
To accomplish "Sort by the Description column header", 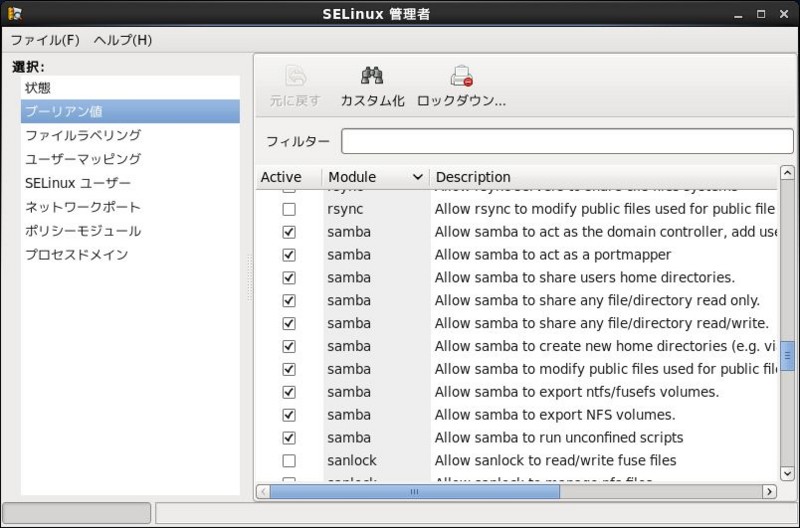I will click(x=605, y=177).
